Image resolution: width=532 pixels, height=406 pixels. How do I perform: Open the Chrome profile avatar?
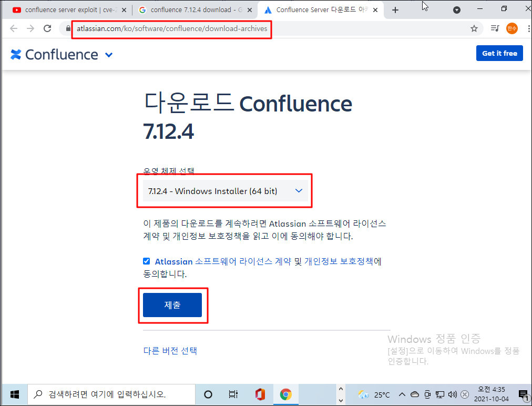511,28
